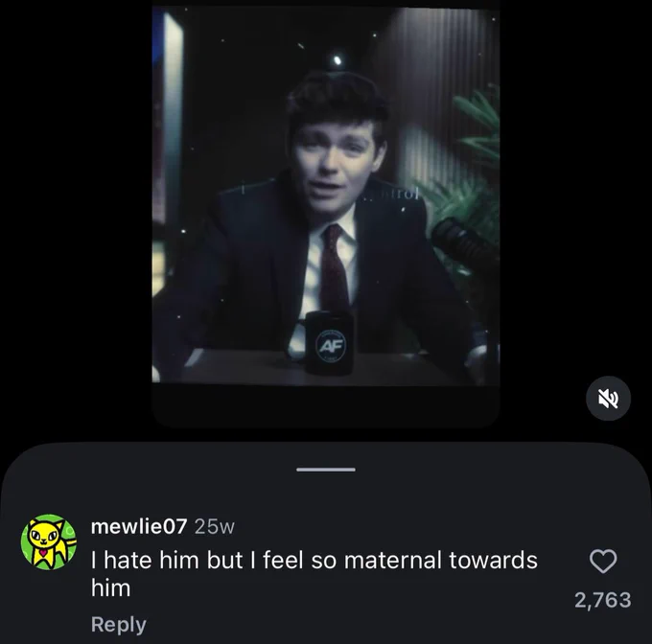Grab the comment sheet handle bar
Image resolution: width=652 pixels, height=644 pixels.
tap(326, 470)
